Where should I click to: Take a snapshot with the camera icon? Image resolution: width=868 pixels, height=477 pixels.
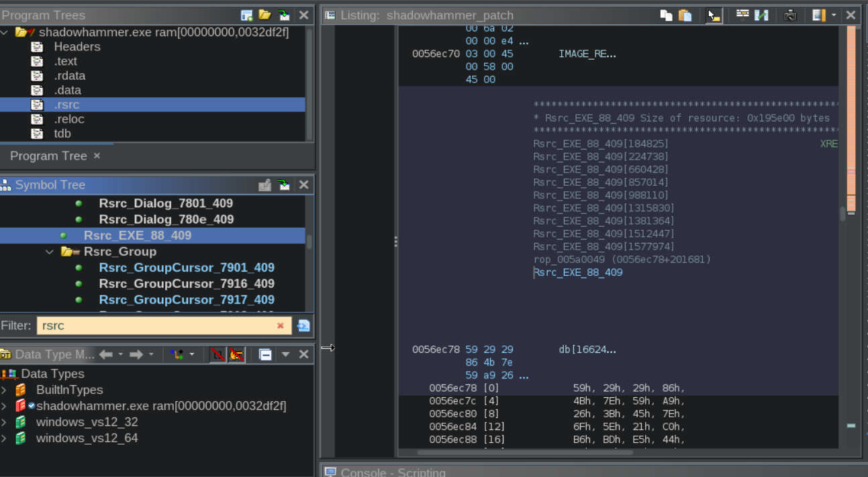[x=790, y=15]
